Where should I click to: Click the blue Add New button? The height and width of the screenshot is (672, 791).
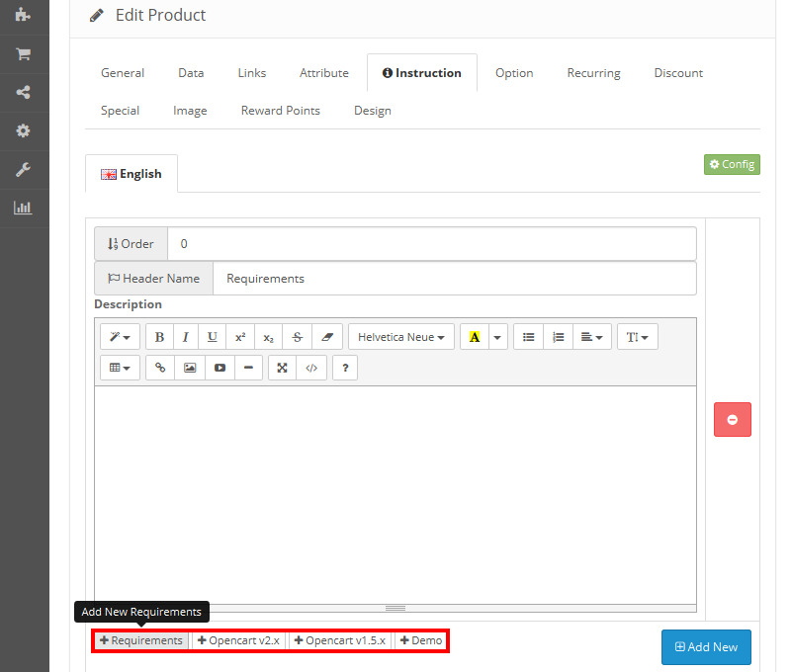coord(706,647)
